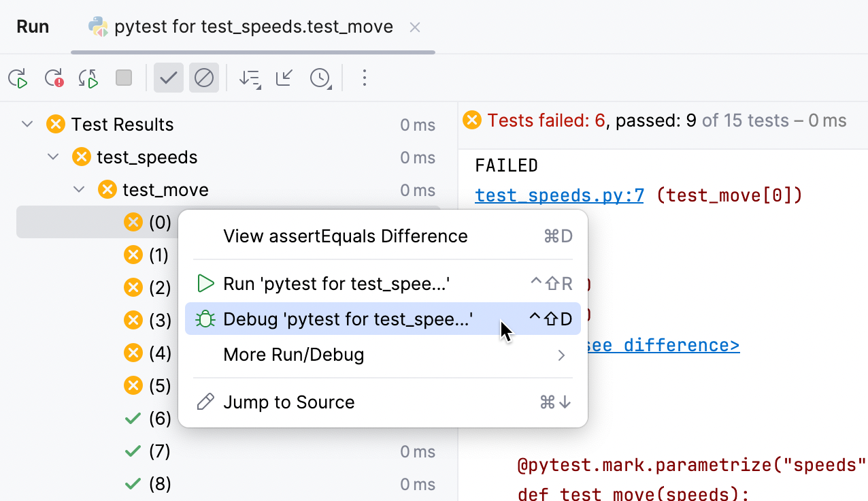Collapse the test_speeds node
This screenshot has height=501, width=868.
(x=52, y=157)
